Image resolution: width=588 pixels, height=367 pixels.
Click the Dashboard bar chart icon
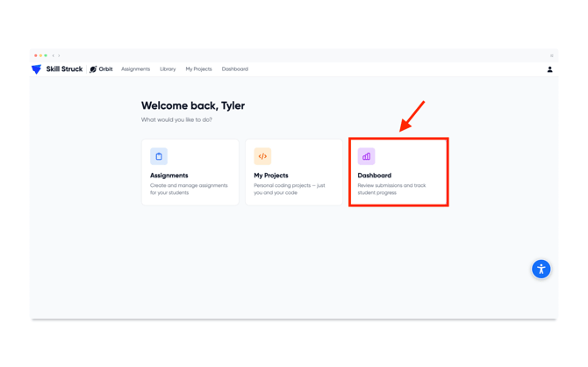366,156
